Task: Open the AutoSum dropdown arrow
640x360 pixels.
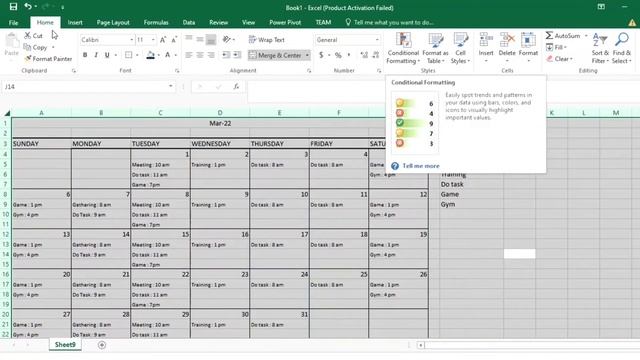Action: 586,36
